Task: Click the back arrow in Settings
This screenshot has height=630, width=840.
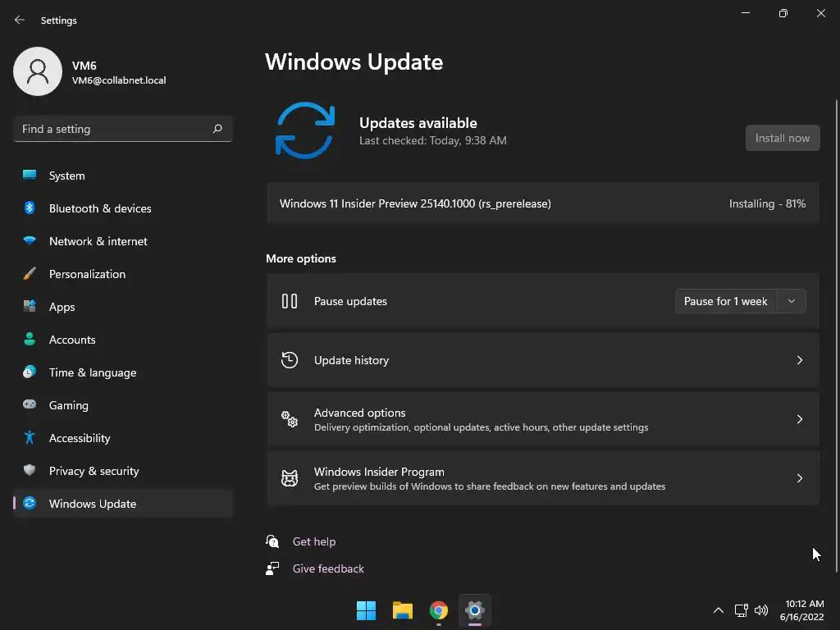Action: point(20,20)
